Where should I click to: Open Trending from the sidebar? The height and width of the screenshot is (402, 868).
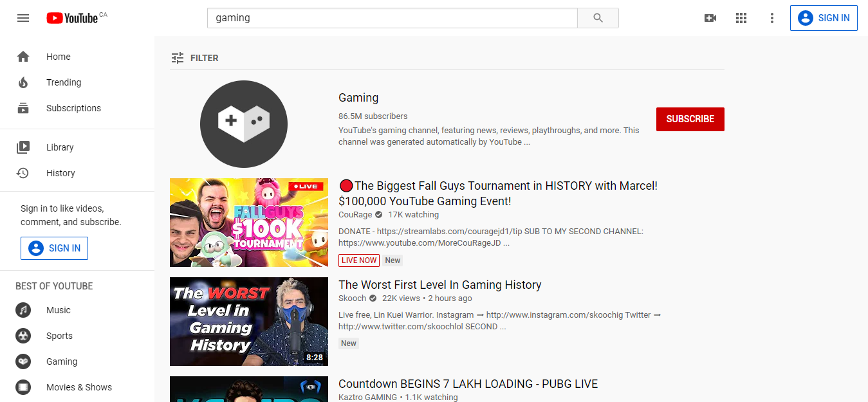[77, 82]
